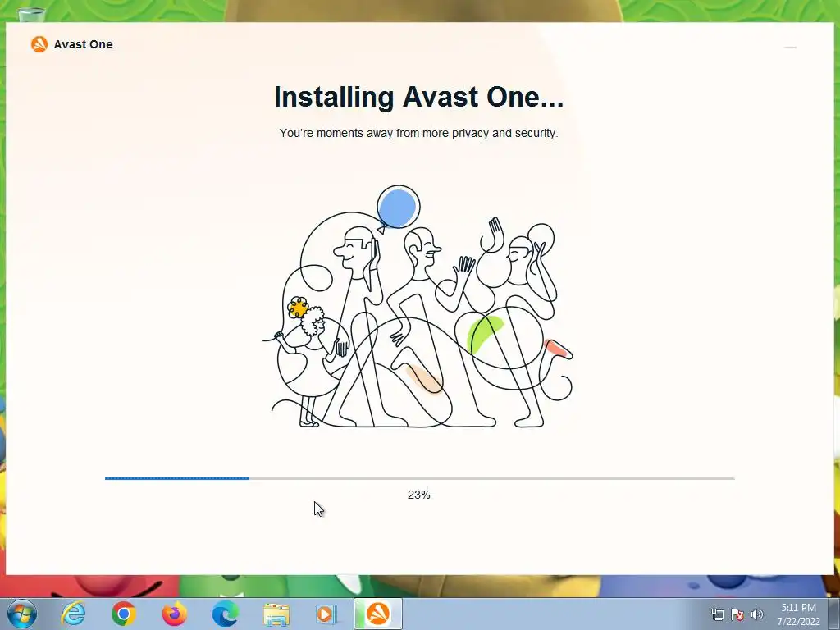The height and width of the screenshot is (630, 840).
Task: Open Windows Media Player from taskbar
Action: point(326,614)
